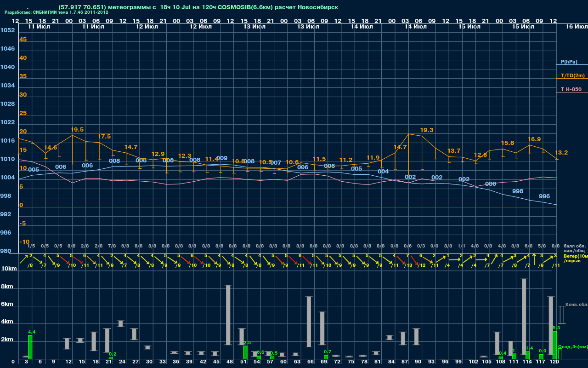Click the 15.8 temperature label
Image resolution: width=588 pixels, height=368 pixels.
click(508, 143)
